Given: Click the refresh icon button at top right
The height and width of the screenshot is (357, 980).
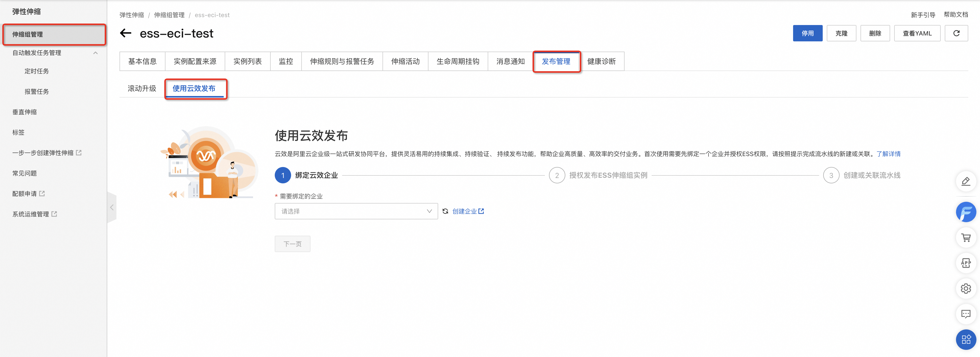Looking at the screenshot, I should point(956,33).
